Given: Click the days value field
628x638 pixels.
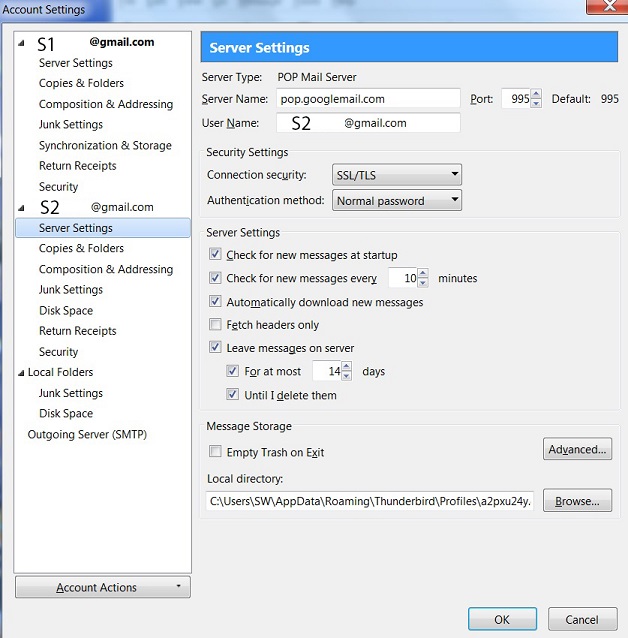Looking at the screenshot, I should coord(327,371).
